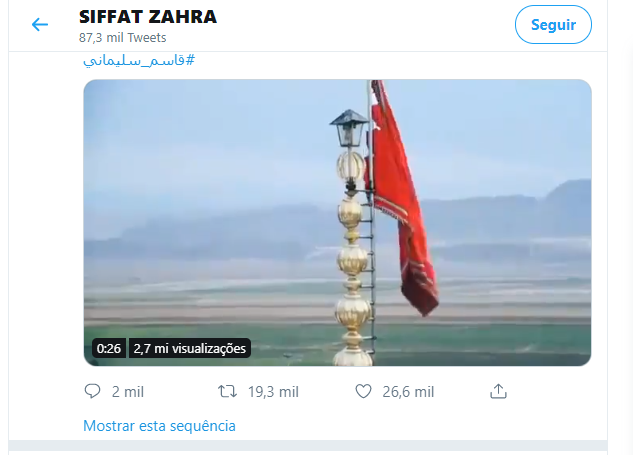633x455 pixels.
Task: Click the 87,3 mil Tweets count
Action: (123, 38)
